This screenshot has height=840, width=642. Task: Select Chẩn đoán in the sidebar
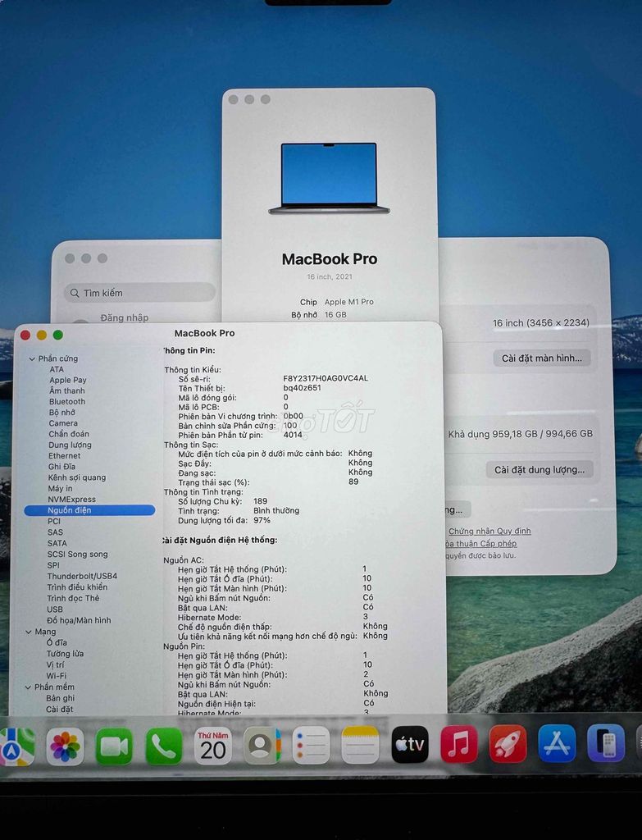[69, 434]
